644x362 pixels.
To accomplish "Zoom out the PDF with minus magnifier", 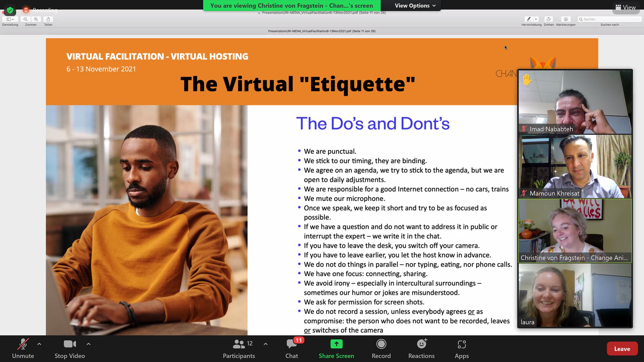I will (25, 19).
